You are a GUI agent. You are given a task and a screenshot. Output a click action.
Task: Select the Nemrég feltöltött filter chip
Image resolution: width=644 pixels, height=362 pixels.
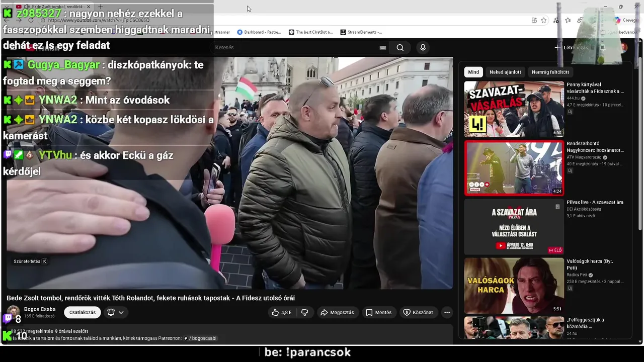[550, 72]
